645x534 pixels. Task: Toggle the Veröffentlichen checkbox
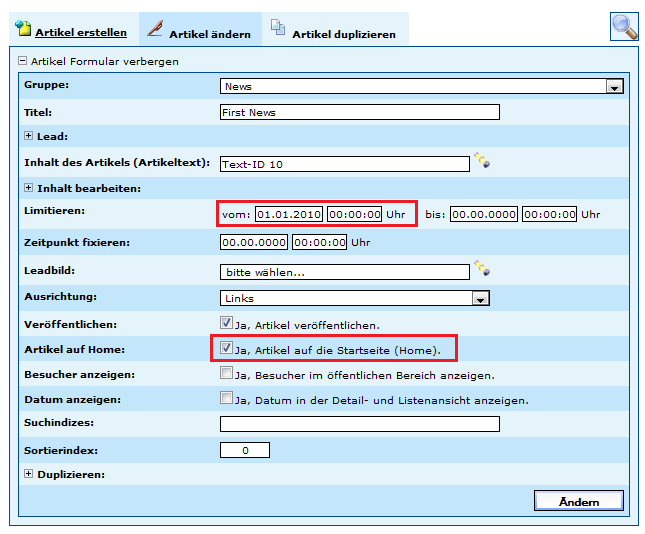tap(226, 323)
